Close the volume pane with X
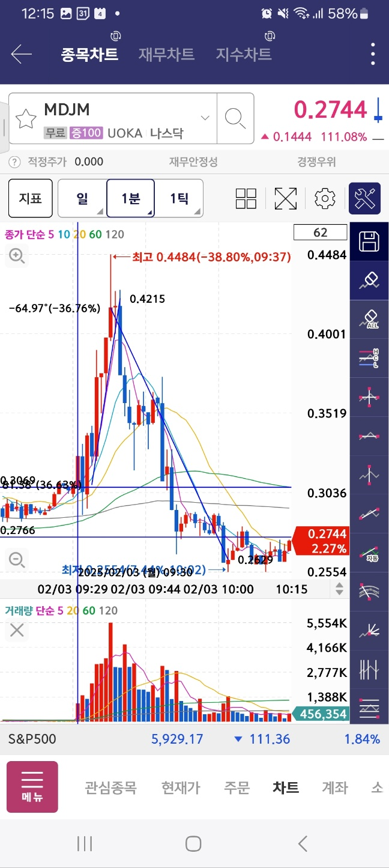The height and width of the screenshot is (868, 389). [17, 630]
